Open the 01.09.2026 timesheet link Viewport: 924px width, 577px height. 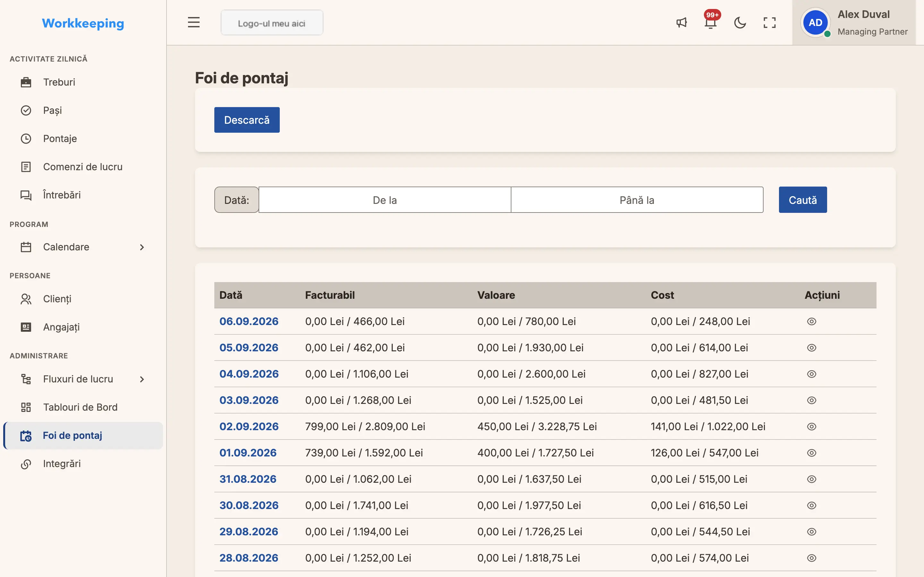(x=248, y=453)
